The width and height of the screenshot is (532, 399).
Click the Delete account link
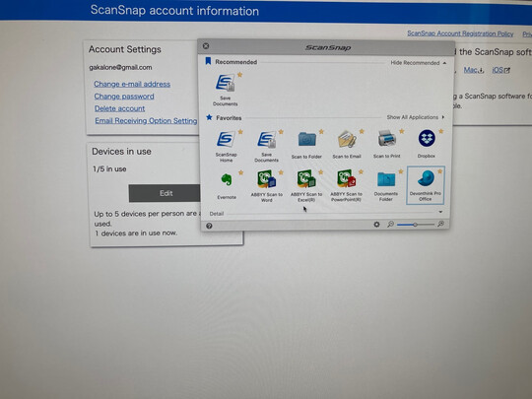tap(120, 108)
